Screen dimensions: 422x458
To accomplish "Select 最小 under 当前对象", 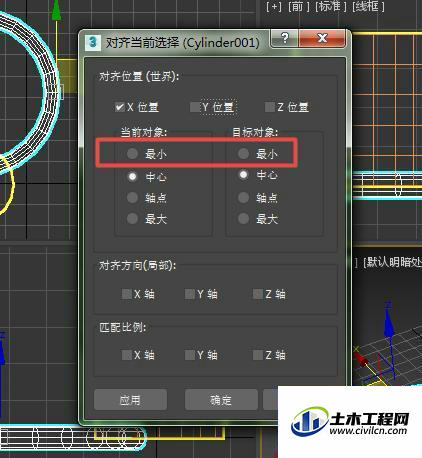I will tap(132, 154).
